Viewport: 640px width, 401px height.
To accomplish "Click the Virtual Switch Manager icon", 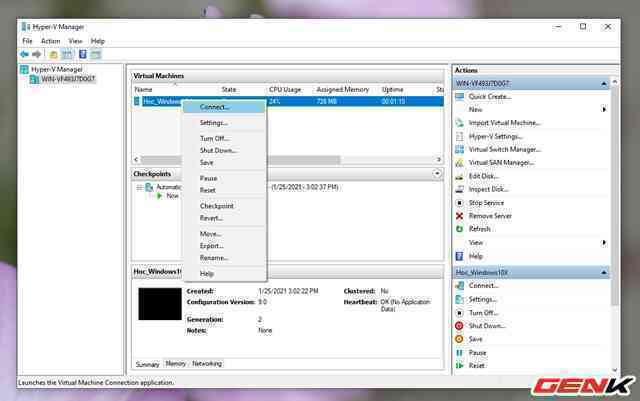I will 460,149.
